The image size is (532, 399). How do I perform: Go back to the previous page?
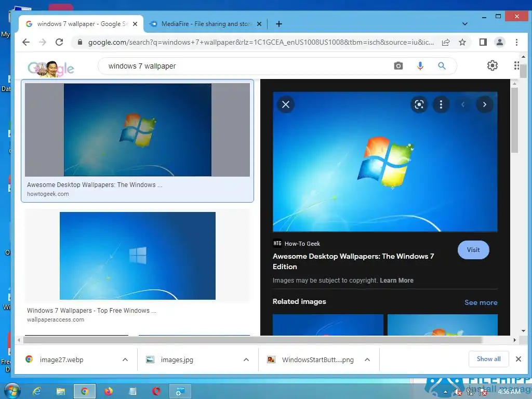(x=26, y=42)
